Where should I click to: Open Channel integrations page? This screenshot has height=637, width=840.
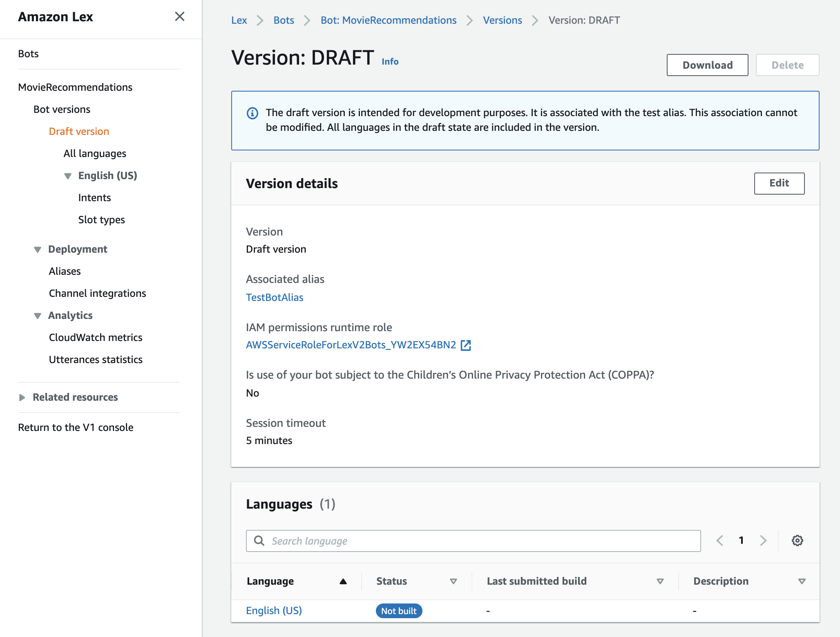(x=97, y=294)
